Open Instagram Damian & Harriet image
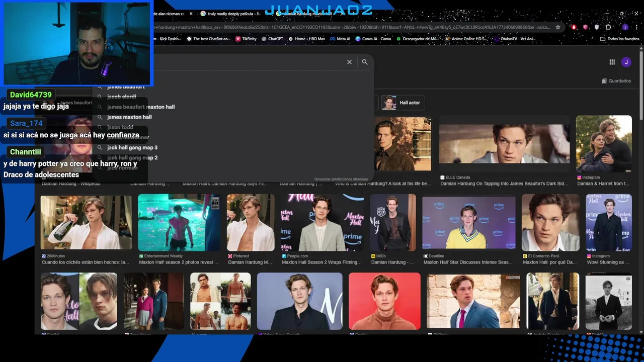 pyautogui.click(x=604, y=144)
